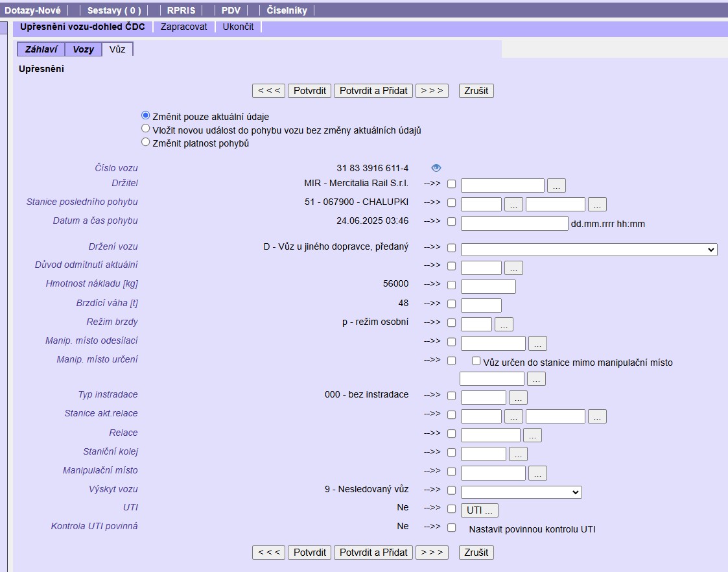The width and height of the screenshot is (728, 572).
Task: Expand the Držení vozu dropdown
Action: tap(589, 250)
